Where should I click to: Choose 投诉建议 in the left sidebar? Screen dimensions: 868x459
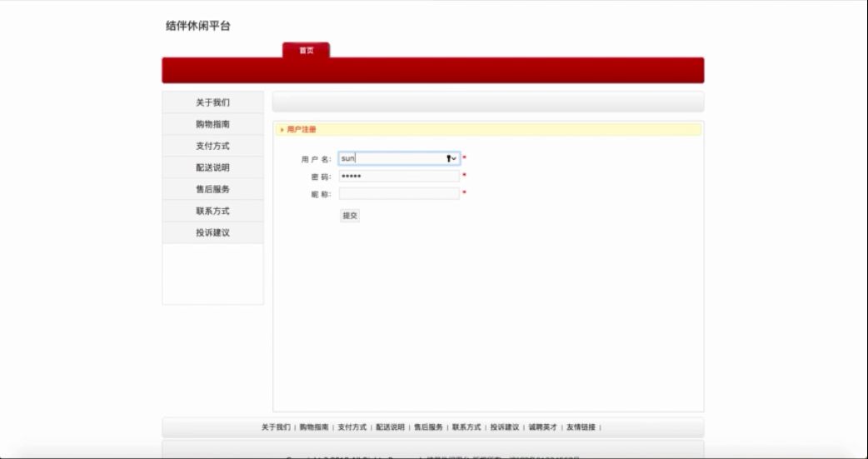pyautogui.click(x=212, y=232)
